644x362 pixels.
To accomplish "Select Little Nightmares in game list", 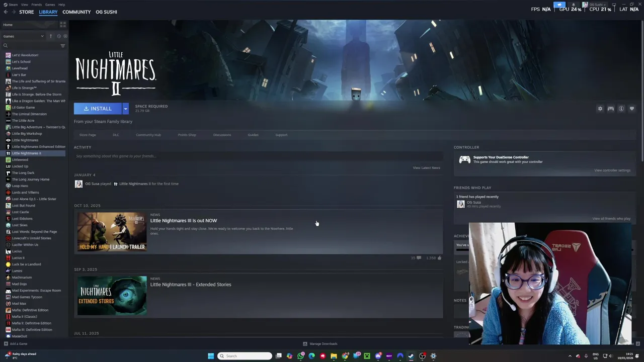I will coord(25,140).
